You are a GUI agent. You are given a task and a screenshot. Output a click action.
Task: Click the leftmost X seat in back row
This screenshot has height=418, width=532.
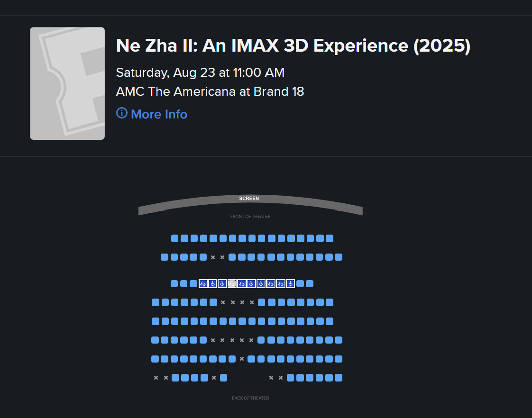click(x=156, y=378)
